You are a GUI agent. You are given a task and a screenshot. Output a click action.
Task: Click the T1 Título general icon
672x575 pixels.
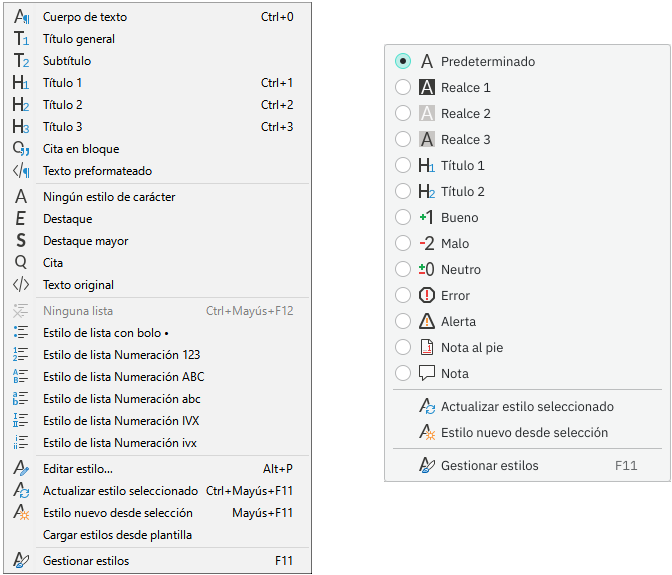click(21, 39)
